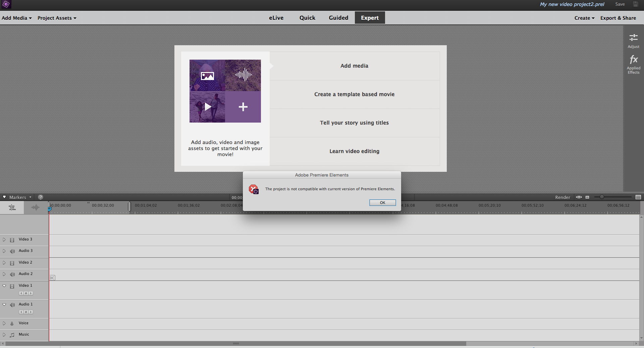Switch to the timeline tracks view icon
The height and width of the screenshot is (348, 644).
(12, 208)
